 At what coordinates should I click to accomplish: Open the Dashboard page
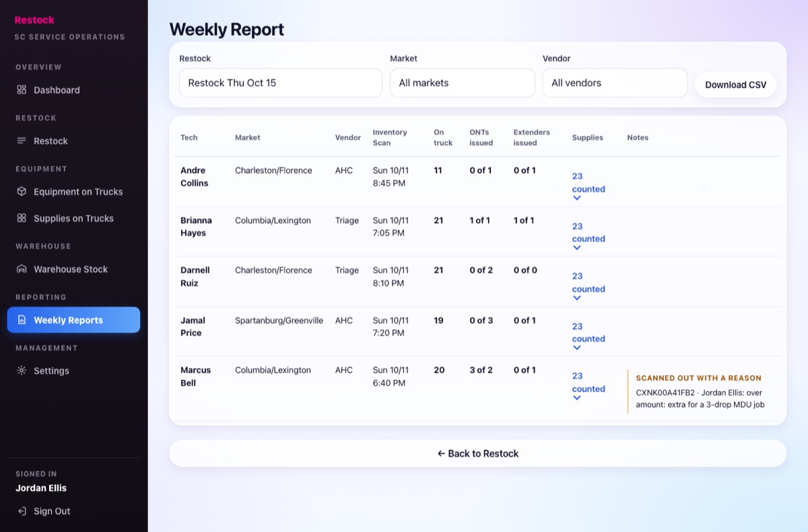(73, 90)
